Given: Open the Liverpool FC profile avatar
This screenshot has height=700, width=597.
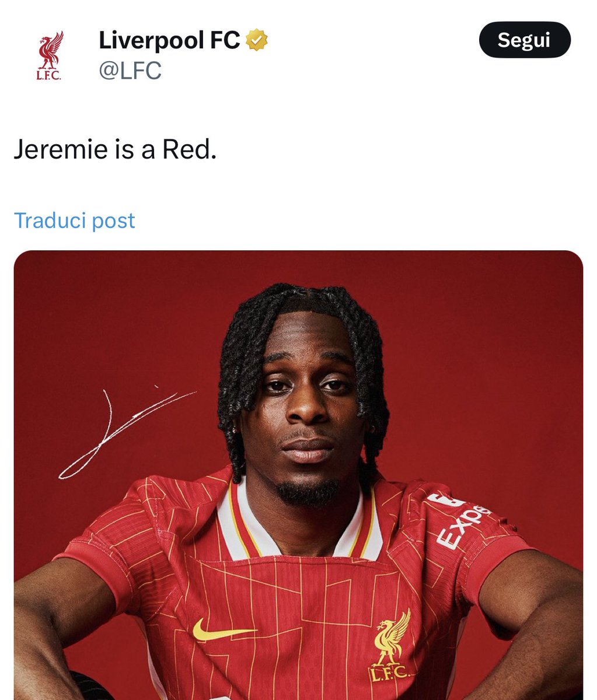Looking at the screenshot, I should pyautogui.click(x=50, y=57).
